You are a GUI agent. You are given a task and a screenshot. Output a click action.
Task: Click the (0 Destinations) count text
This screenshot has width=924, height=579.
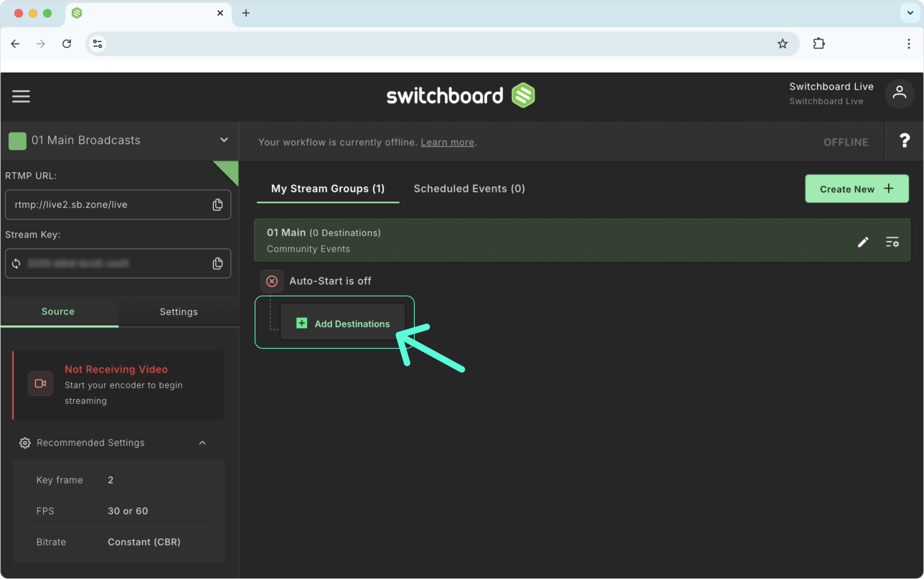pyautogui.click(x=345, y=232)
